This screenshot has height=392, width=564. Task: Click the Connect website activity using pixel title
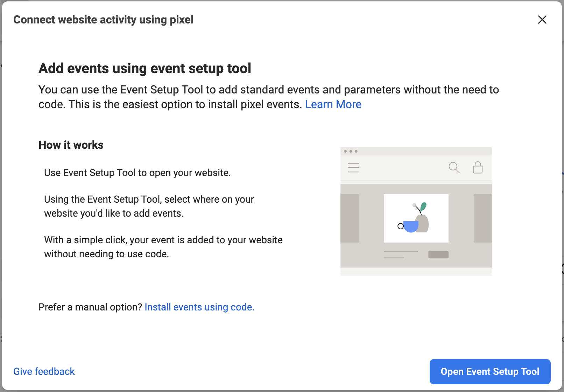(103, 20)
